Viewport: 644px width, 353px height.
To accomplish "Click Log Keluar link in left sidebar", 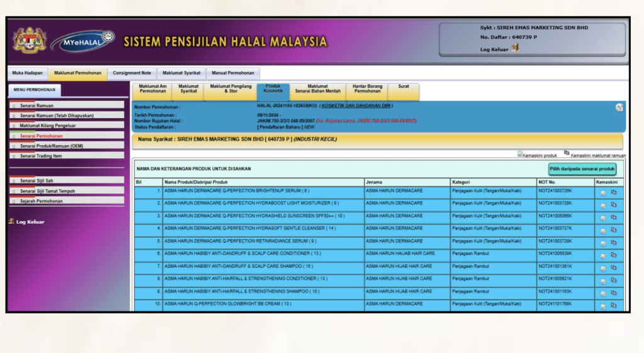I will tap(30, 222).
